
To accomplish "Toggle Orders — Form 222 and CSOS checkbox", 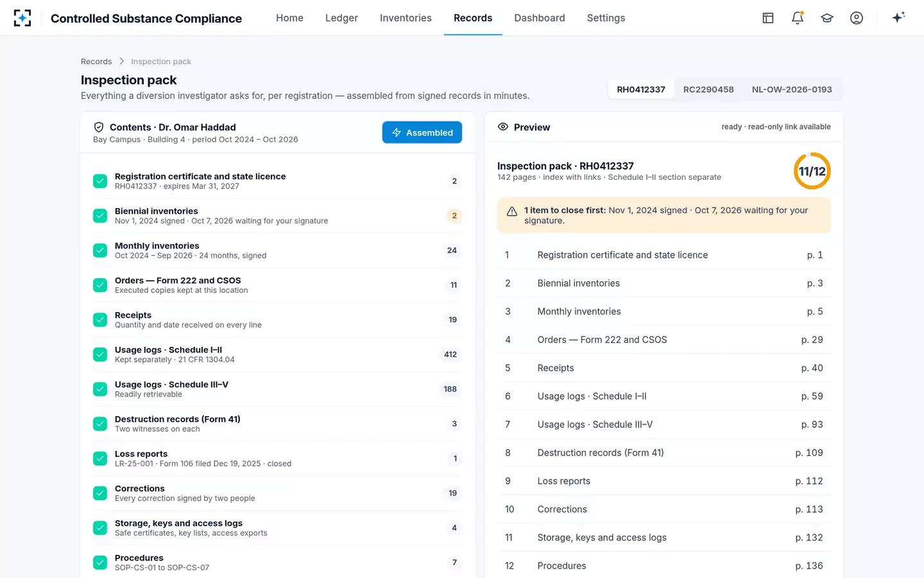I will (x=100, y=285).
